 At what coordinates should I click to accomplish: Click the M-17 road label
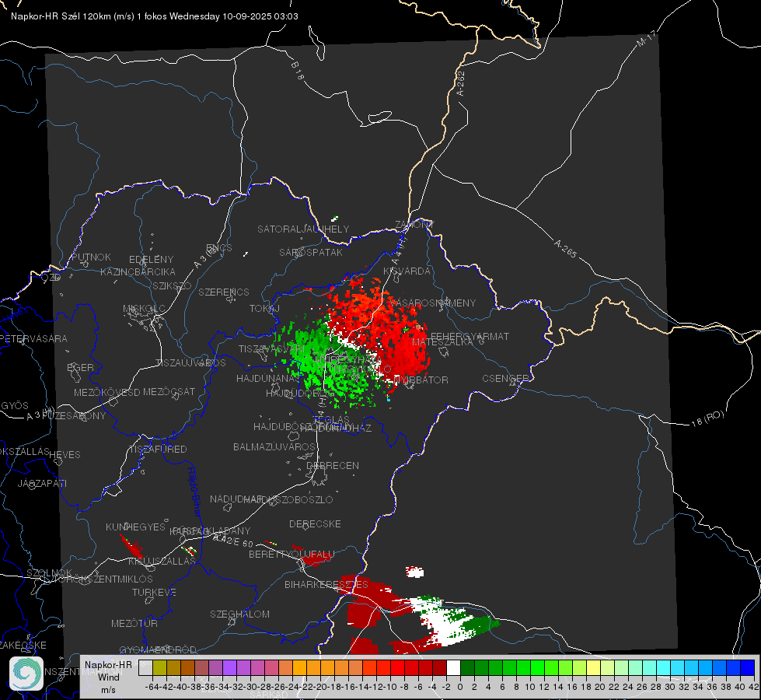pyautogui.click(x=646, y=38)
